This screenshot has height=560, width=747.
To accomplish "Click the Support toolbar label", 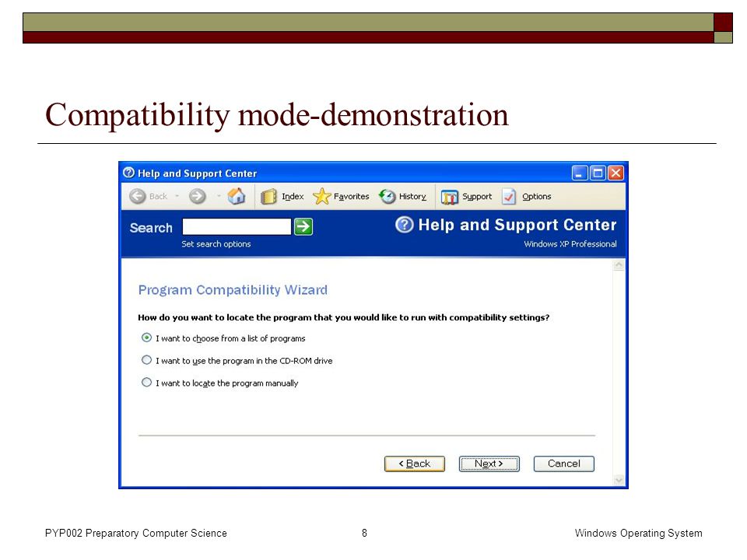I will click(477, 196).
